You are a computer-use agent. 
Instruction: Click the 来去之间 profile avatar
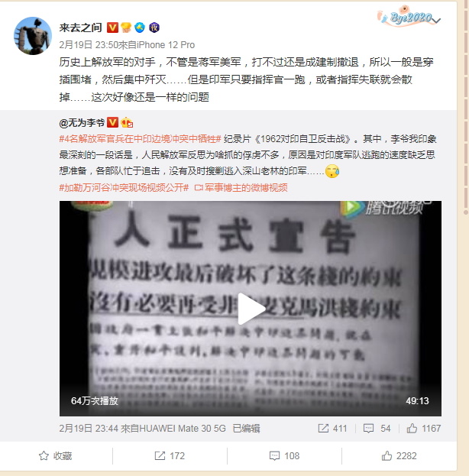click(33, 36)
